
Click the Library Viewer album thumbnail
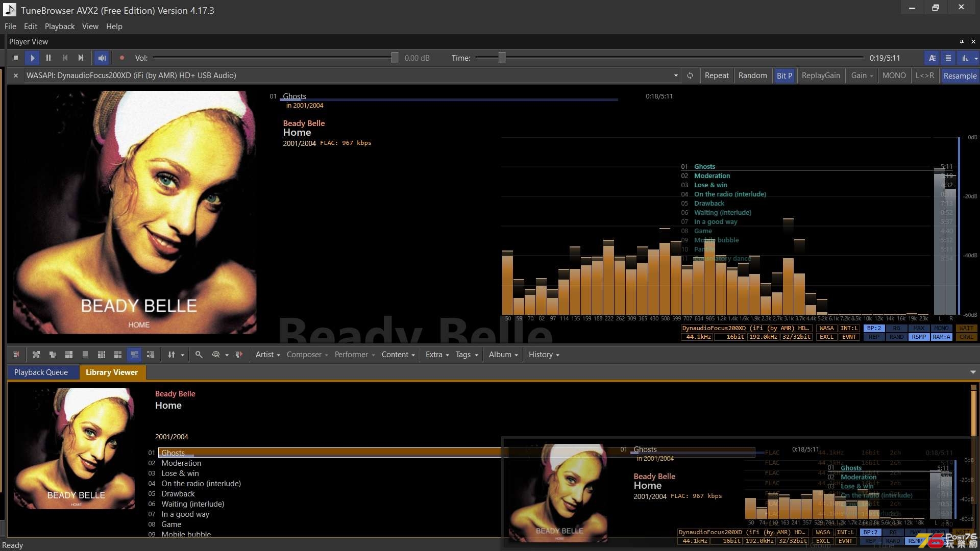click(x=75, y=448)
